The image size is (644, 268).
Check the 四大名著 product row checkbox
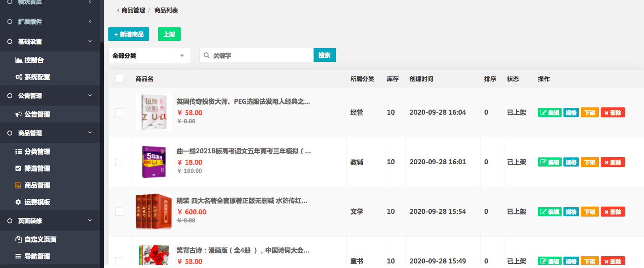[119, 212]
